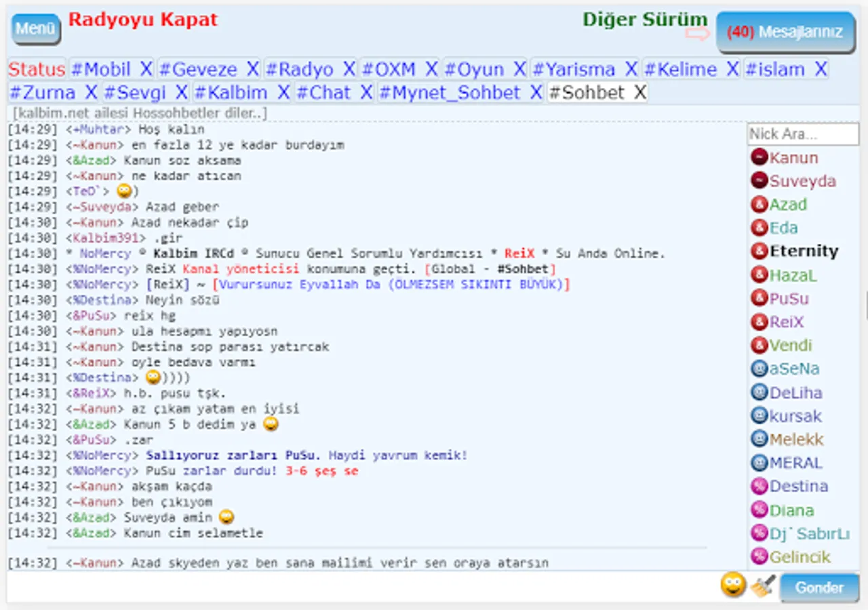Switch to the Status tab
Viewport: 868px width, 610px height.
click(37, 69)
